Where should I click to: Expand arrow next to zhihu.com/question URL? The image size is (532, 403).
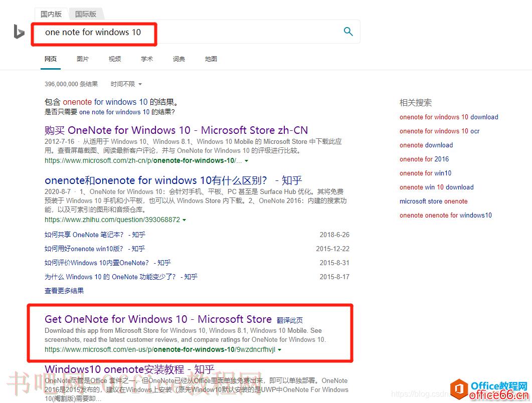[x=184, y=220]
